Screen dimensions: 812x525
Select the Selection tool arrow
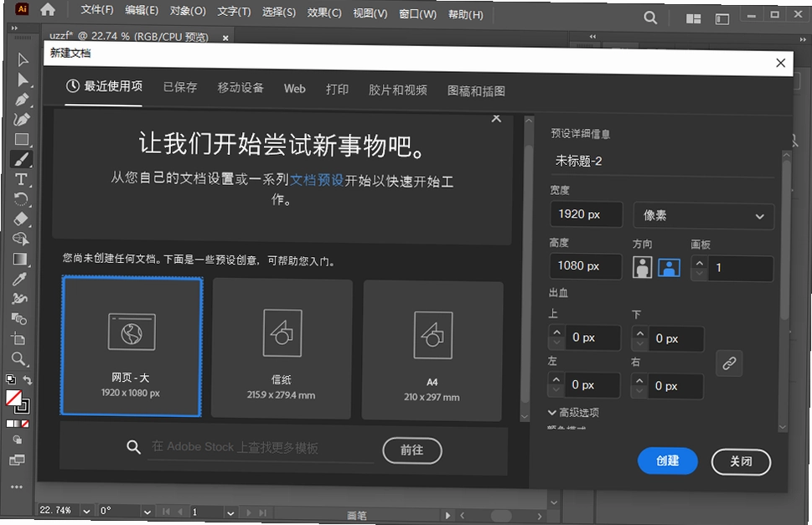coord(23,59)
